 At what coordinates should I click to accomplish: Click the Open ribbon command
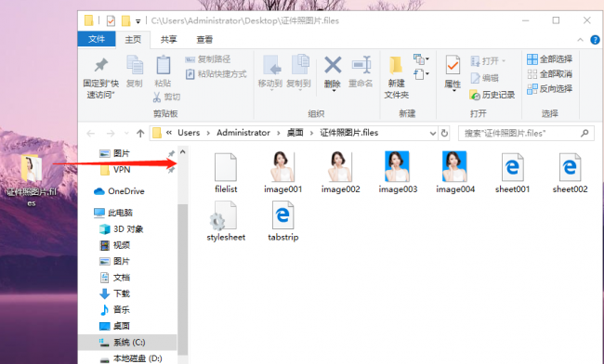[488, 60]
